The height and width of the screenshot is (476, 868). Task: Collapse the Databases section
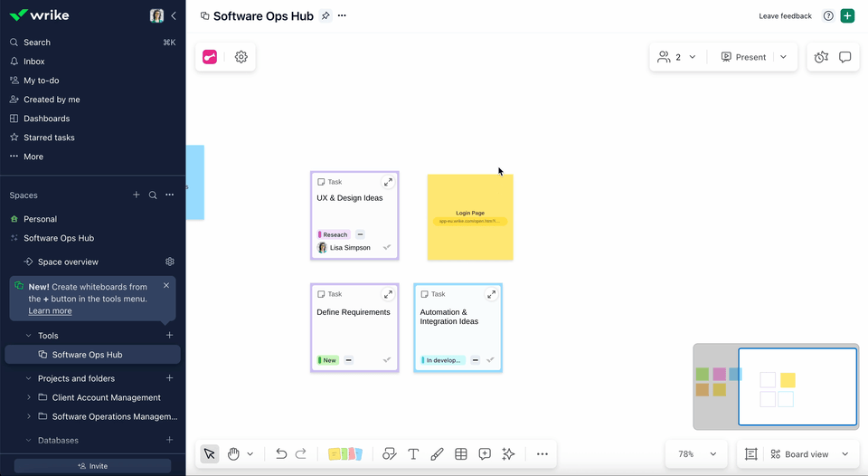pyautogui.click(x=29, y=441)
